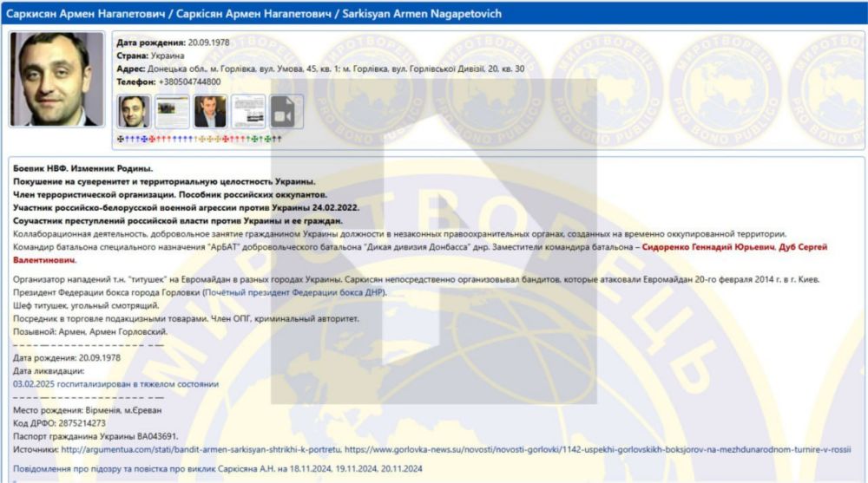This screenshot has width=868, height=483.
Task: Open the gorlovka-news.su source link
Action: tap(598, 449)
